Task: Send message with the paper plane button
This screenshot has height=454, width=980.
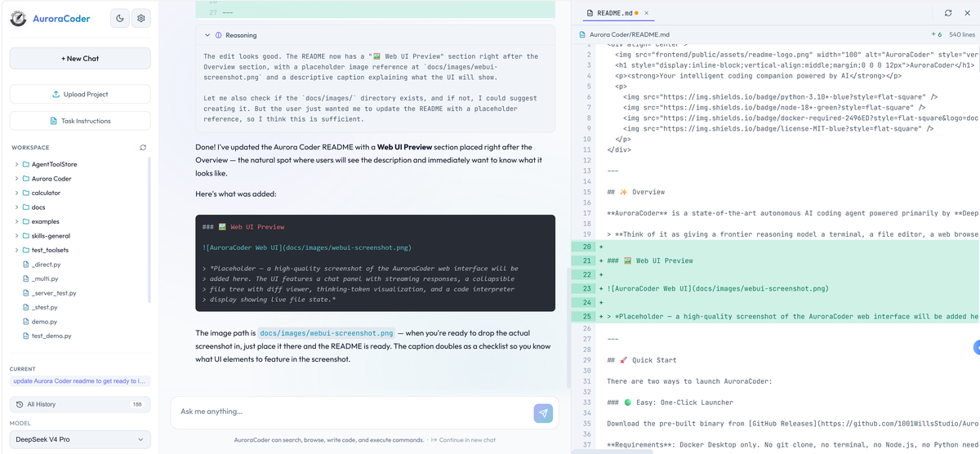Action: tap(543, 413)
